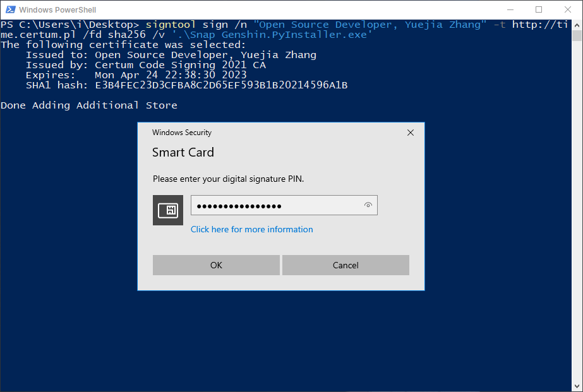Click the PowerShell icon in the title bar

coord(9,9)
